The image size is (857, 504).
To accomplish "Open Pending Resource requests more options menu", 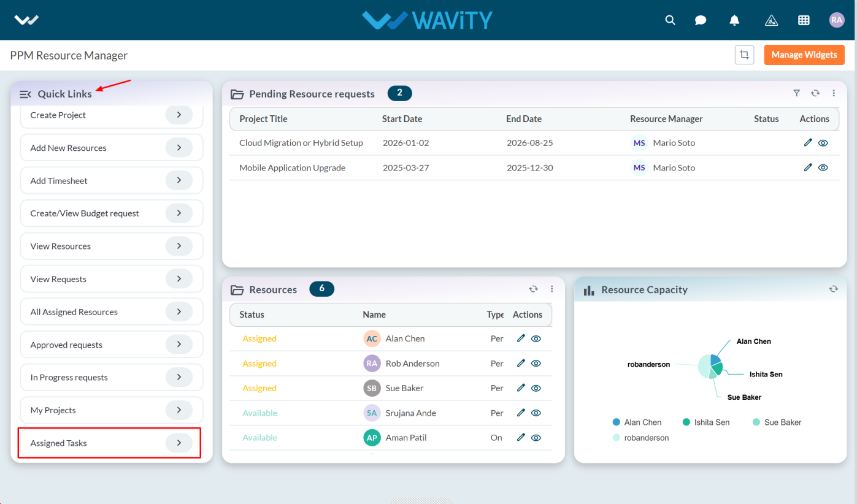I will [834, 93].
